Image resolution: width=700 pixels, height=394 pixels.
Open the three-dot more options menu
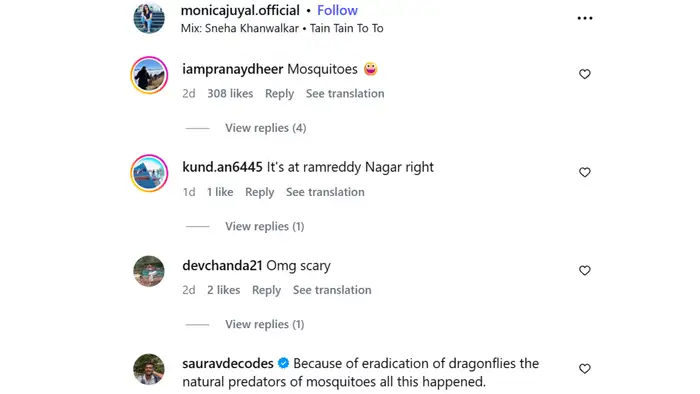click(584, 18)
